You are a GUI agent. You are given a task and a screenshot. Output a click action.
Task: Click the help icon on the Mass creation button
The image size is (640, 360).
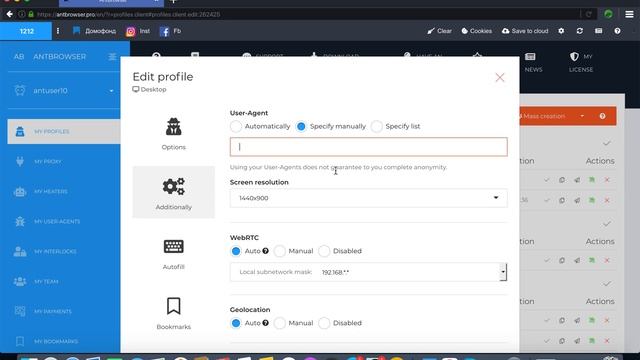pyautogui.click(x=602, y=116)
